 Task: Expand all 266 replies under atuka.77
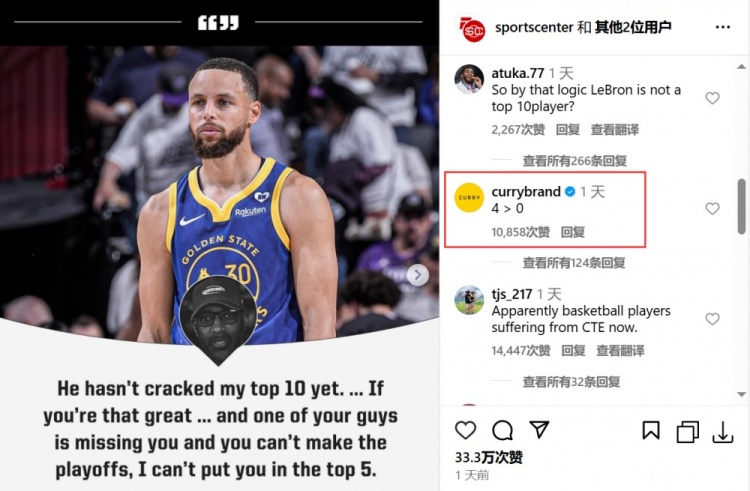click(574, 161)
